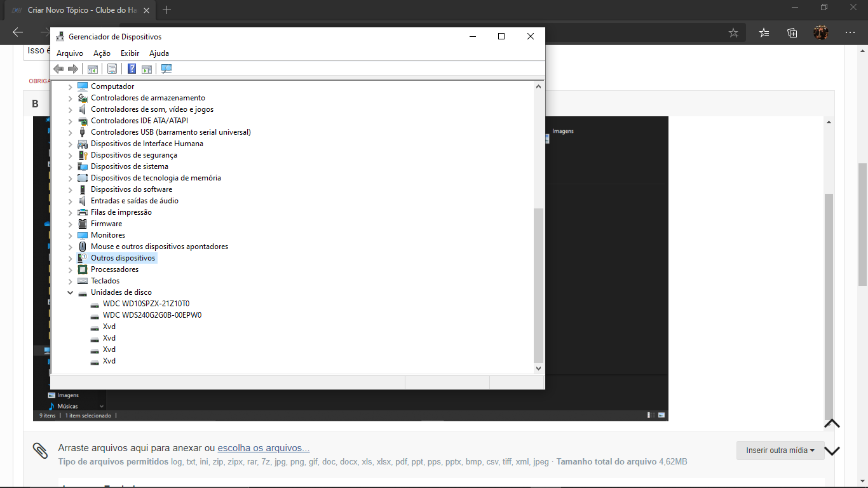Click the Computador category icon
868x488 pixels.
(x=83, y=86)
